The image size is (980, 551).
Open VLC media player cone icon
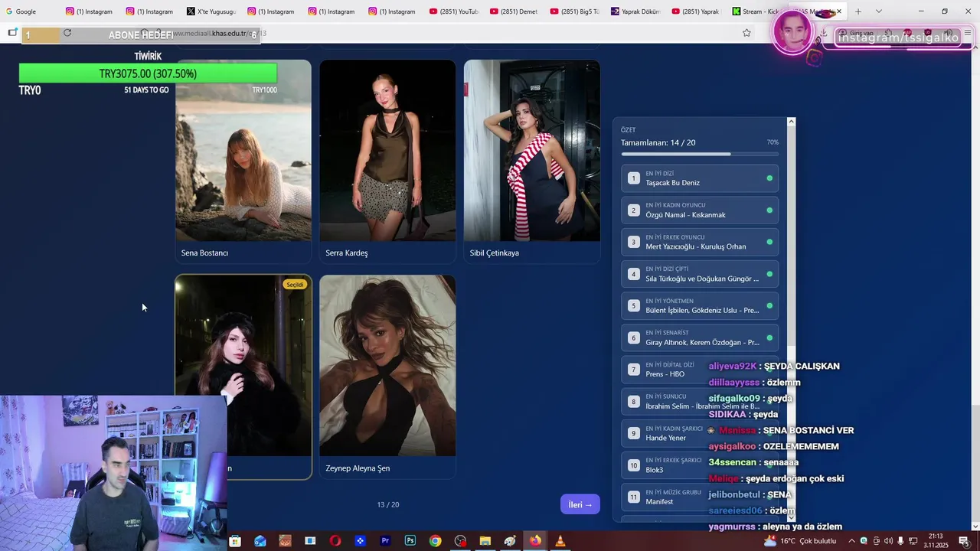[560, 541]
